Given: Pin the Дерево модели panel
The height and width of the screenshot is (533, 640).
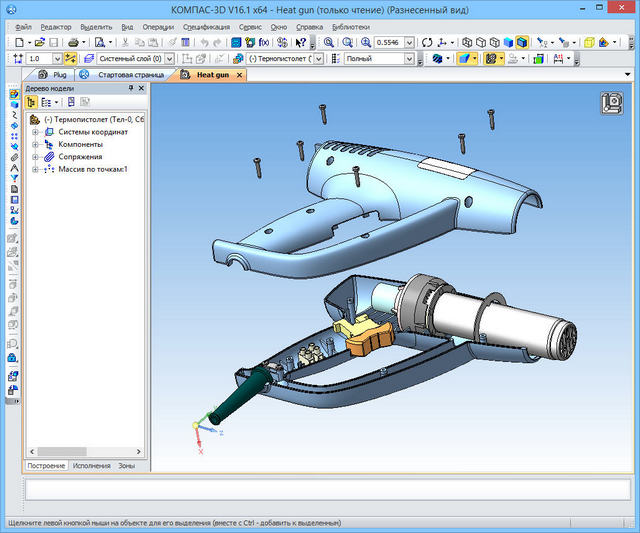Looking at the screenshot, I should (131, 88).
